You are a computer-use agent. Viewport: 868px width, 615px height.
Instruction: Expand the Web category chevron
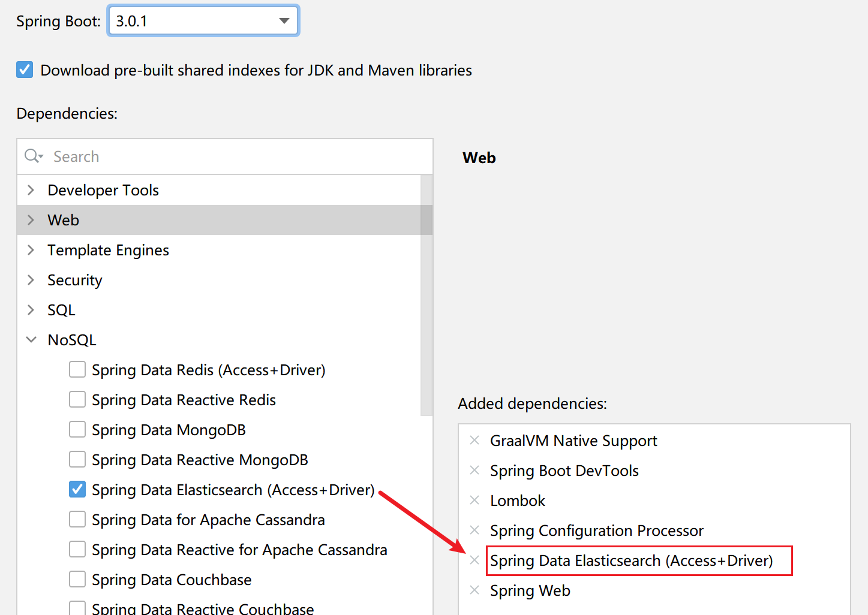click(31, 220)
